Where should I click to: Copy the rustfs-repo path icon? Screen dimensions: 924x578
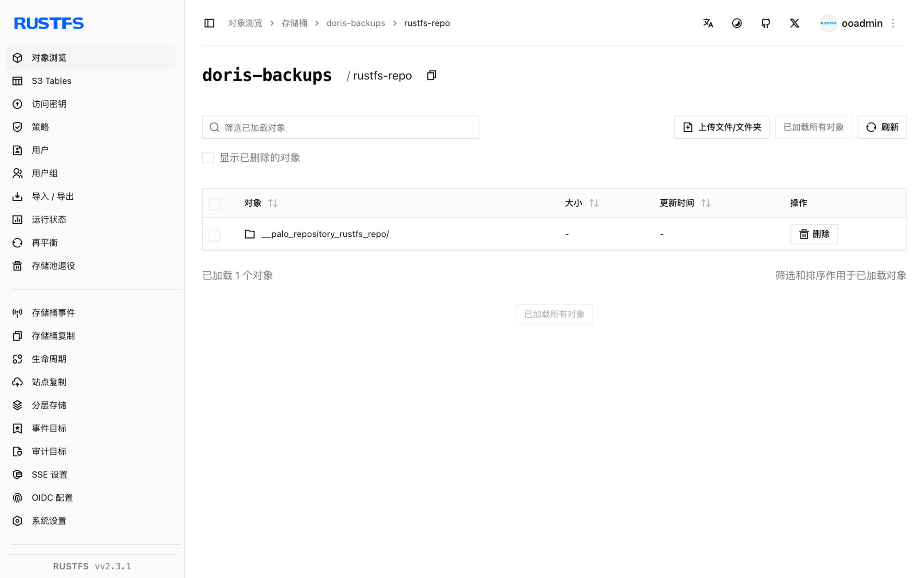click(x=432, y=75)
